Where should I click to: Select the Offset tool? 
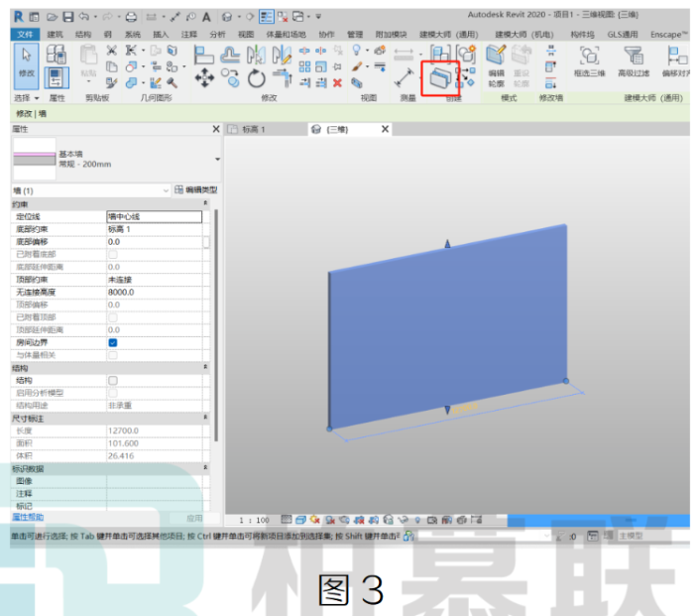point(230,55)
